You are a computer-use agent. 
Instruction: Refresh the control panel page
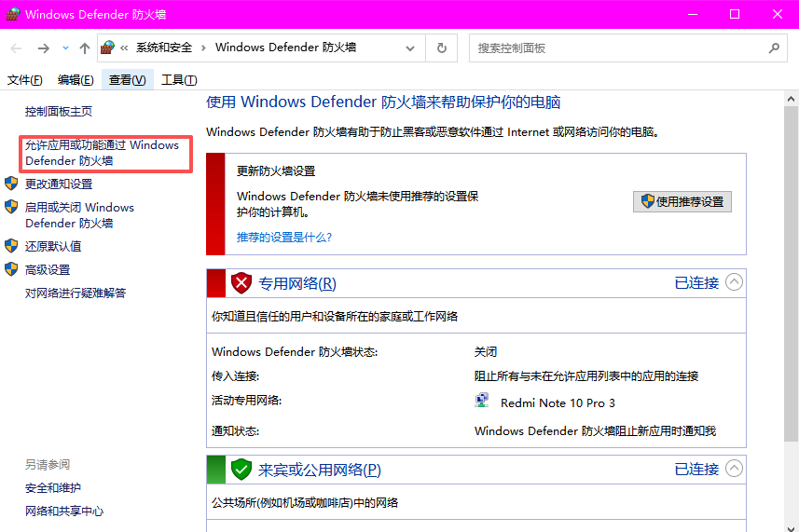coord(442,48)
